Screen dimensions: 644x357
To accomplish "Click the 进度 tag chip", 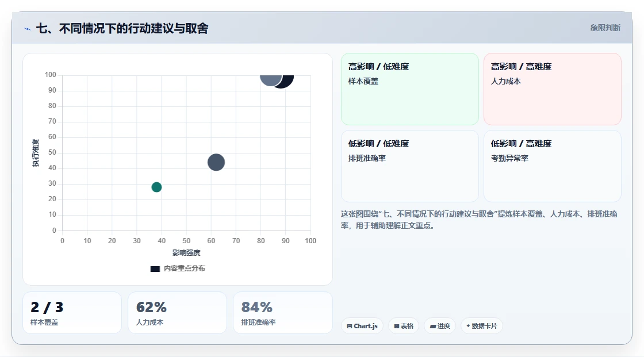I will click(440, 326).
